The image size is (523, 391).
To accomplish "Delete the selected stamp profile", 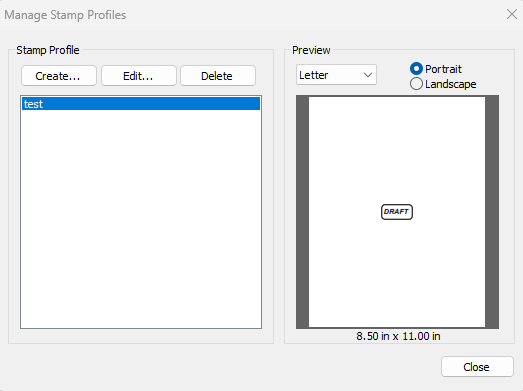I will pos(218,76).
